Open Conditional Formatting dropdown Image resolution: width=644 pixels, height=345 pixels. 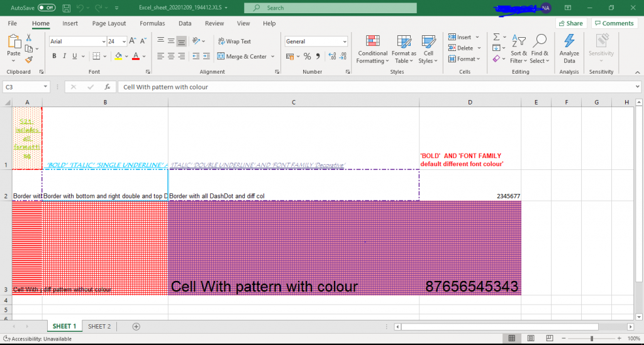[372, 49]
